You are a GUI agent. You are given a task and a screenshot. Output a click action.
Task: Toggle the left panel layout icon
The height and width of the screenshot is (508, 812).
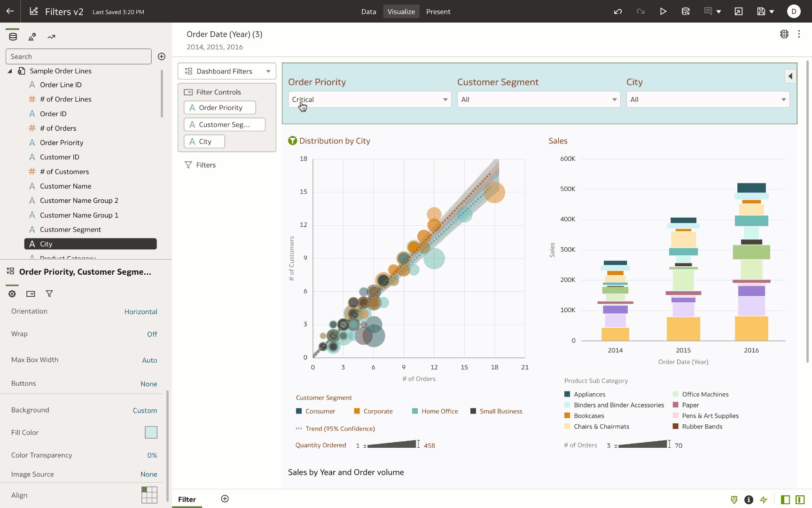point(785,500)
